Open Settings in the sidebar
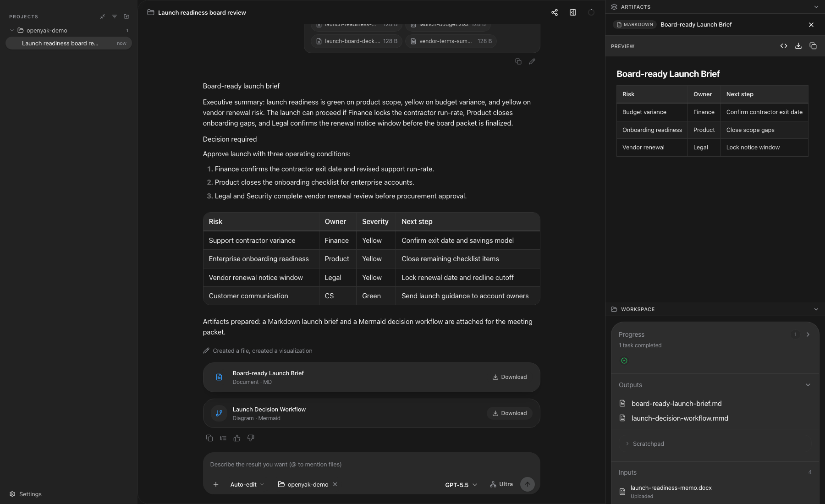825x504 pixels. (26, 494)
